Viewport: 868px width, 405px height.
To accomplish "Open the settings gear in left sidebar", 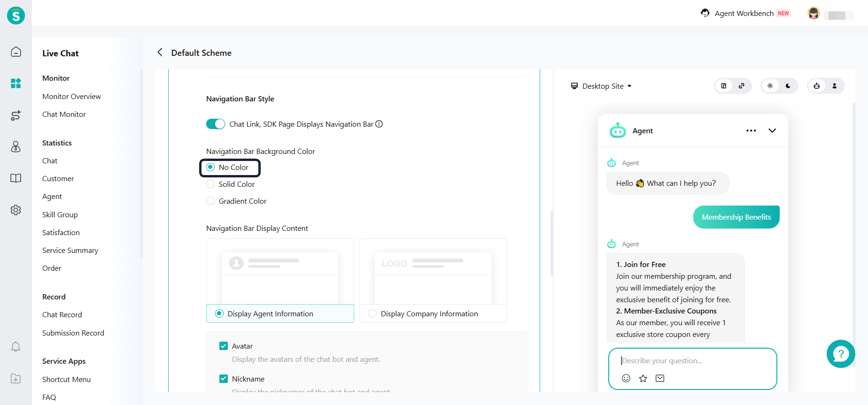I will (15, 210).
